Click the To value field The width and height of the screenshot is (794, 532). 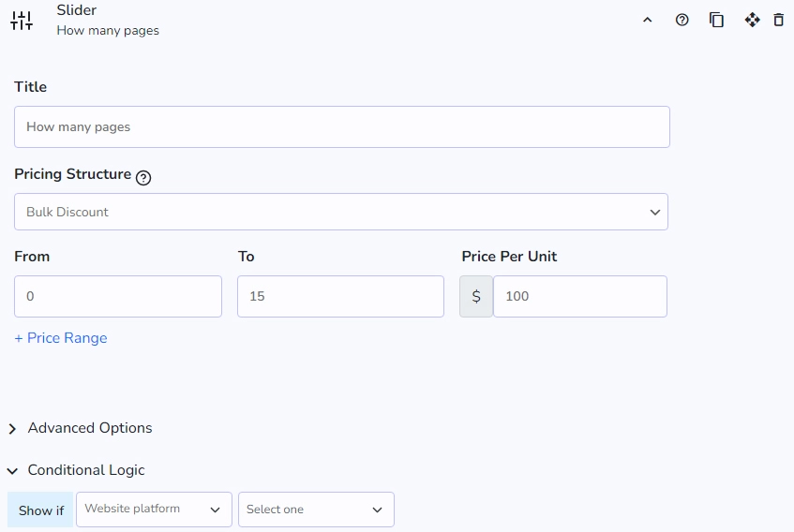341,296
